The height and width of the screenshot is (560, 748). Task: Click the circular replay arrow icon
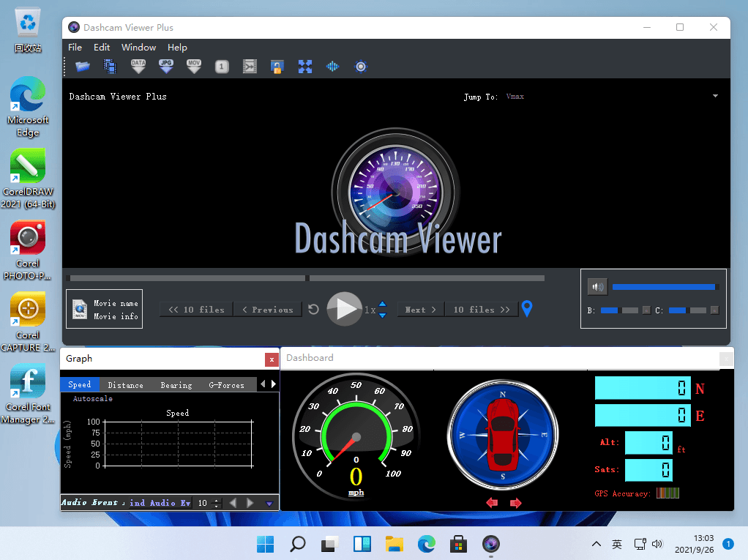[x=313, y=310]
